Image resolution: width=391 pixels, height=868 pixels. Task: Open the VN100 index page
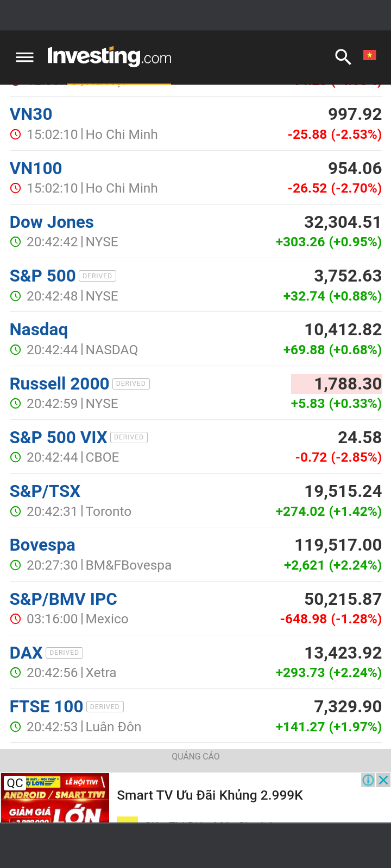coord(36,168)
